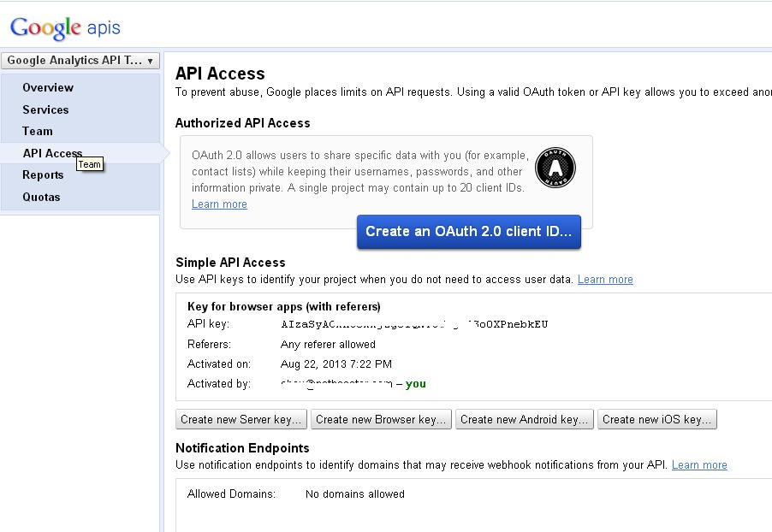Viewport: 772px width, 532px height.
Task: Click the OAuth badge icon
Action: [555, 168]
